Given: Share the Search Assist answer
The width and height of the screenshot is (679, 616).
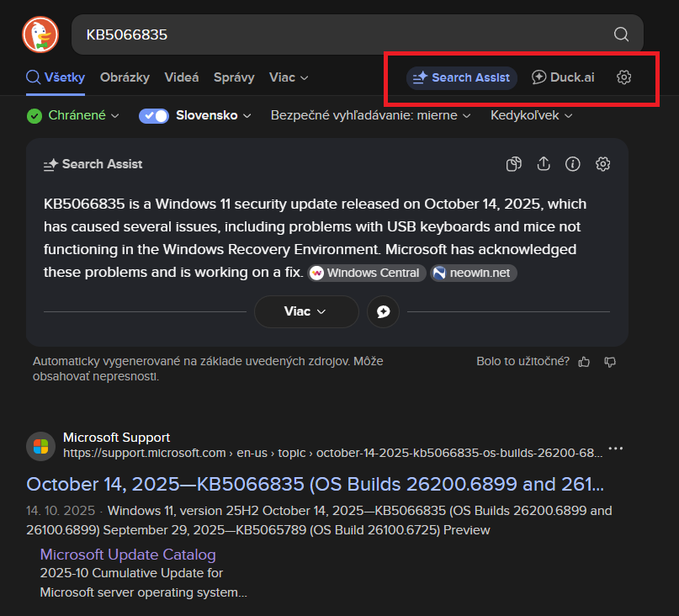Looking at the screenshot, I should [x=544, y=164].
